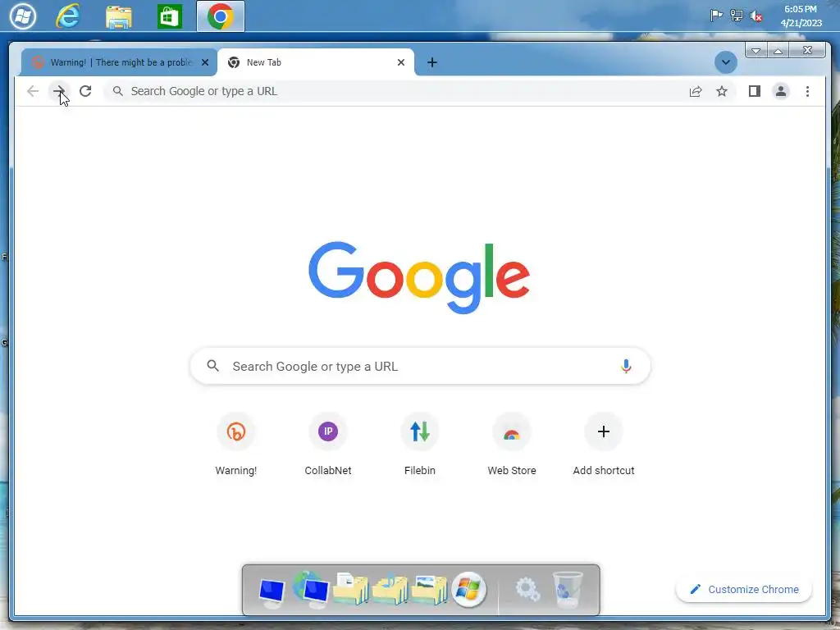Click the Add shortcut tile
Image resolution: width=840 pixels, height=630 pixels.
click(x=603, y=445)
